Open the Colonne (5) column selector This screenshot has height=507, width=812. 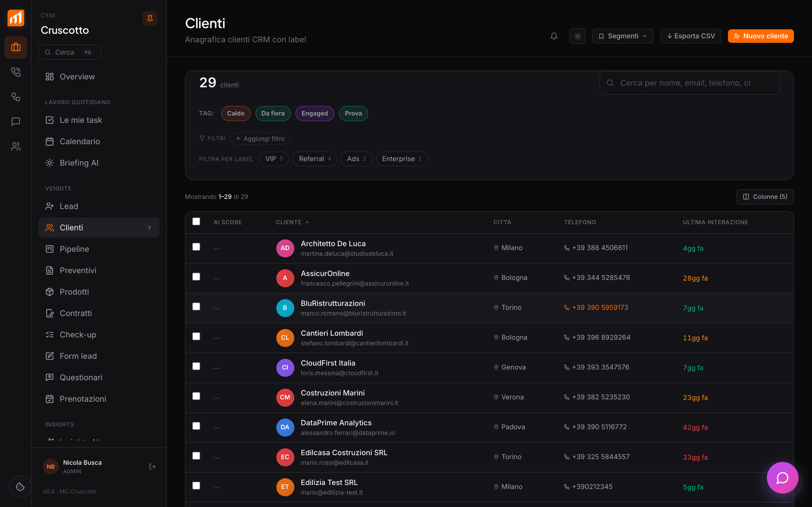pyautogui.click(x=765, y=197)
